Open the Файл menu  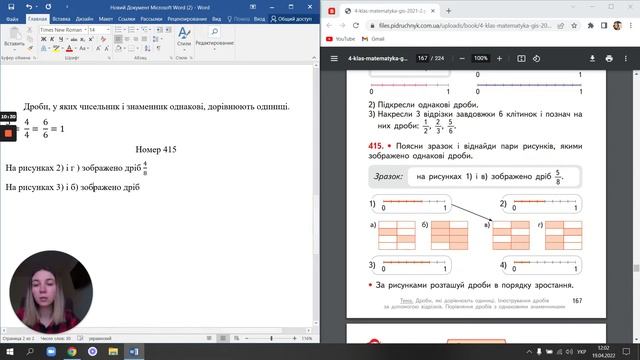pos(12,19)
